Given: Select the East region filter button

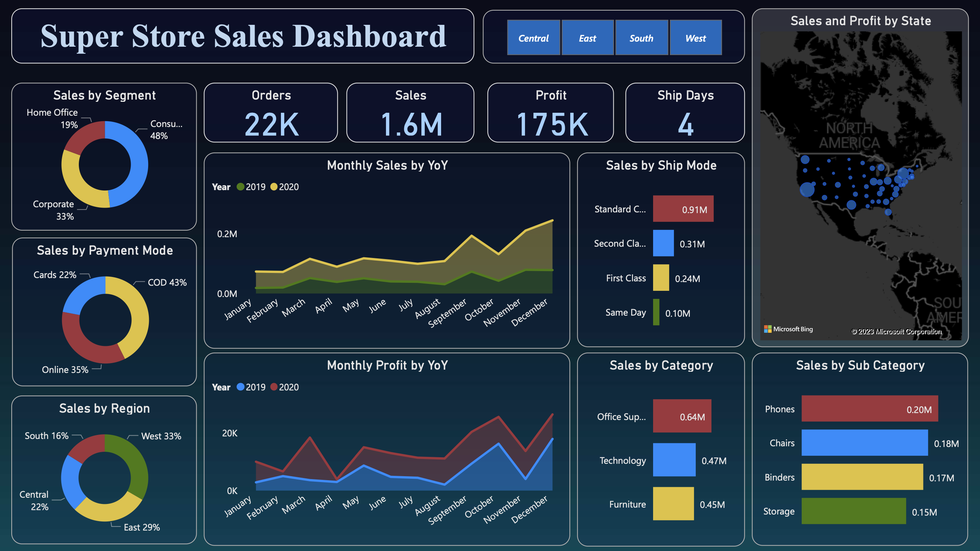Looking at the screenshot, I should click(x=587, y=38).
